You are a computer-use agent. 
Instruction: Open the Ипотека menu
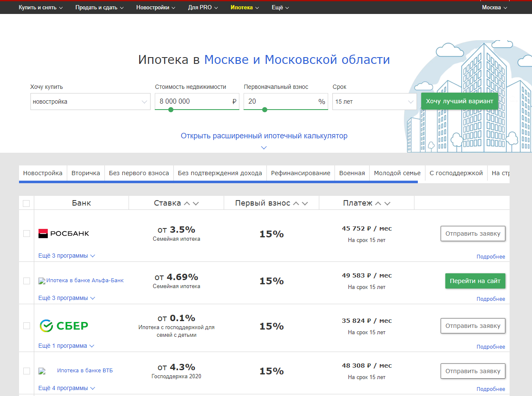(245, 8)
